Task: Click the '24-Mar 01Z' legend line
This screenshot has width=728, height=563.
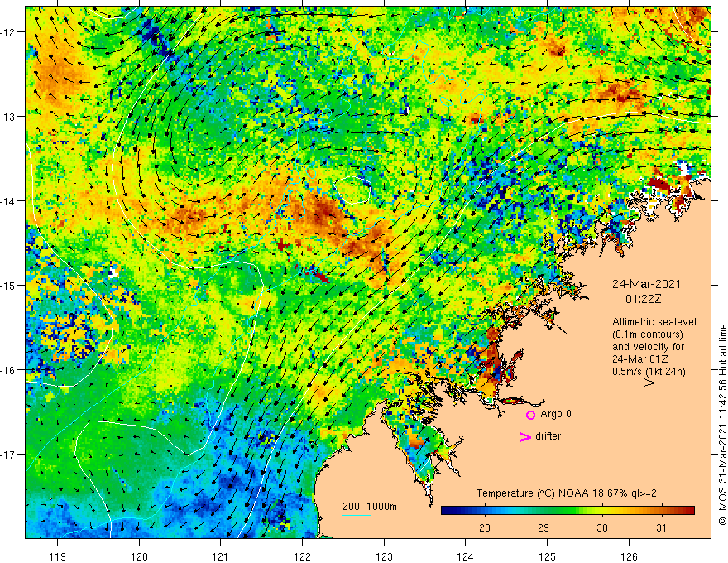Action: pos(640,359)
